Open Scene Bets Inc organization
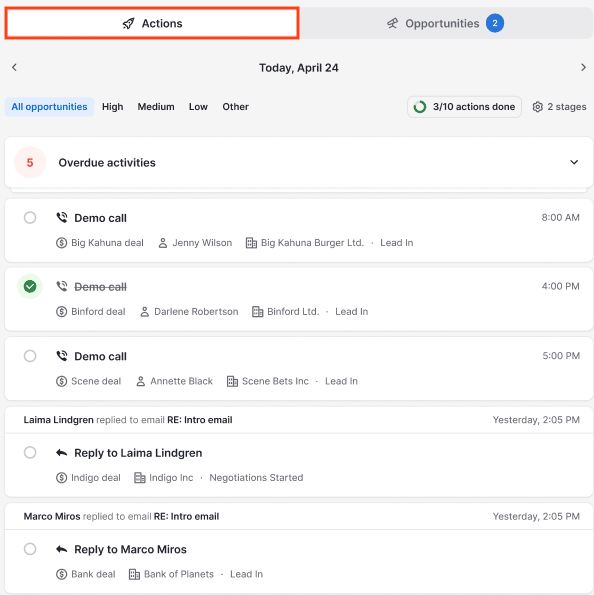This screenshot has height=595, width=594. (x=268, y=381)
